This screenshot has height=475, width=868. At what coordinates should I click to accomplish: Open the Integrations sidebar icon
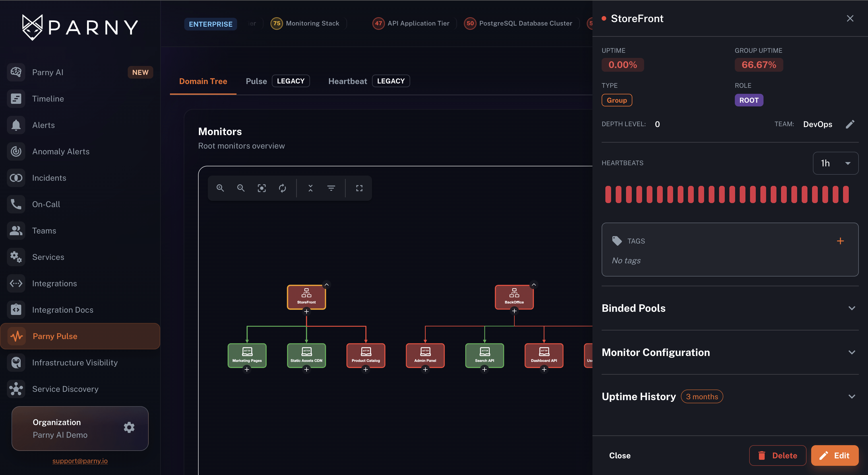point(16,283)
